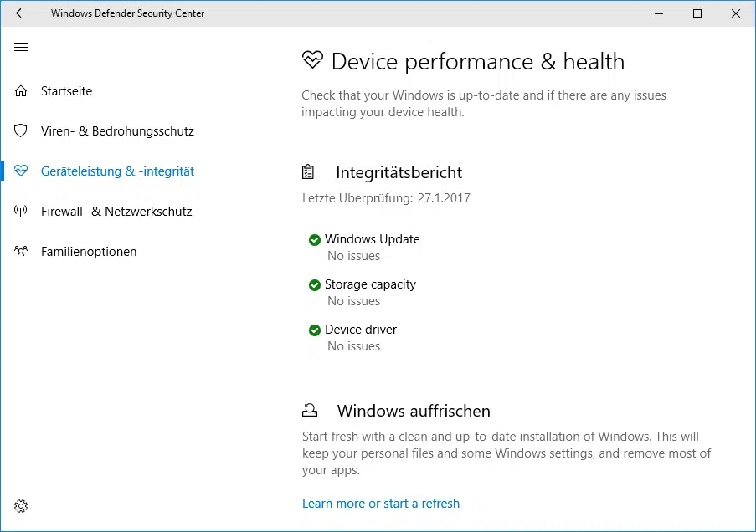The width and height of the screenshot is (756, 532).
Task: Click the green check beside Windows Update
Action: pos(315,240)
